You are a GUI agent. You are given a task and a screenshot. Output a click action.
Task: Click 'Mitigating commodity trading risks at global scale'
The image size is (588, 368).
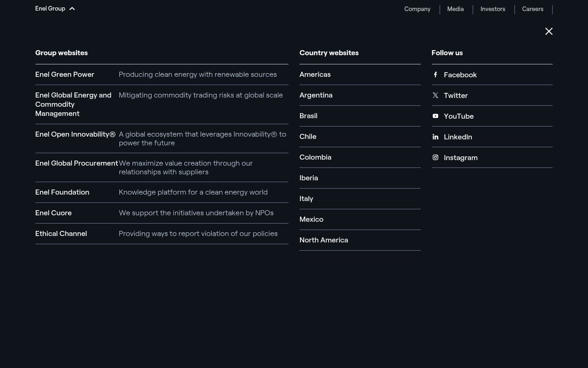(201, 95)
